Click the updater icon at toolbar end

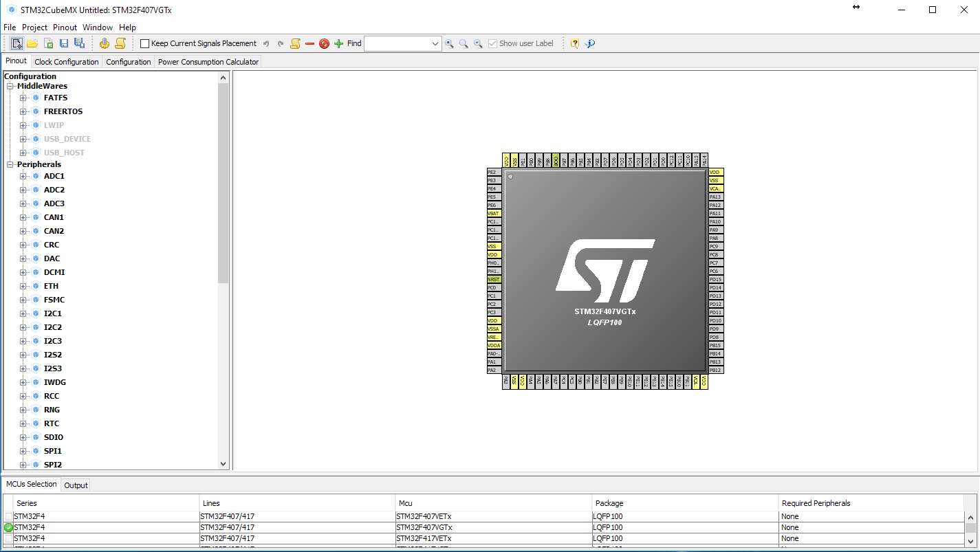pos(590,43)
